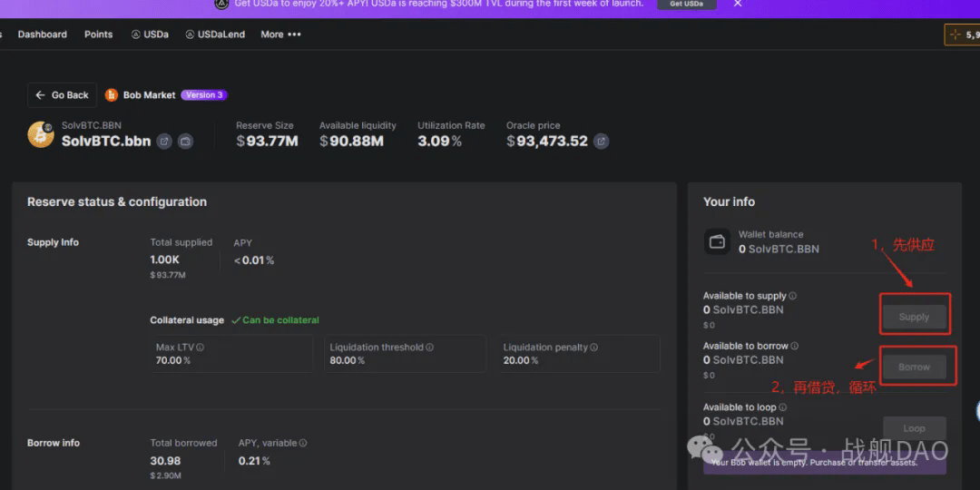Click the Get USDa banner button
This screenshot has height=490, width=980.
[x=686, y=4]
